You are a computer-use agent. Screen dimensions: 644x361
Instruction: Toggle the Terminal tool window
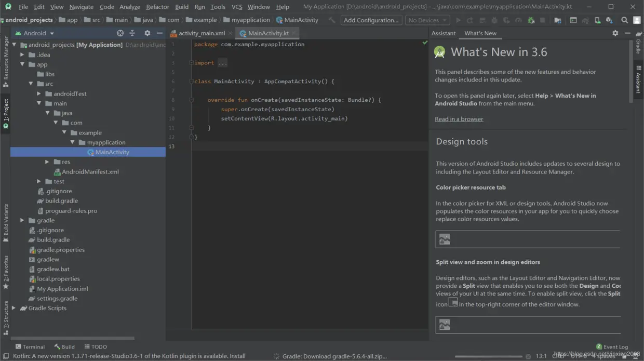30,346
